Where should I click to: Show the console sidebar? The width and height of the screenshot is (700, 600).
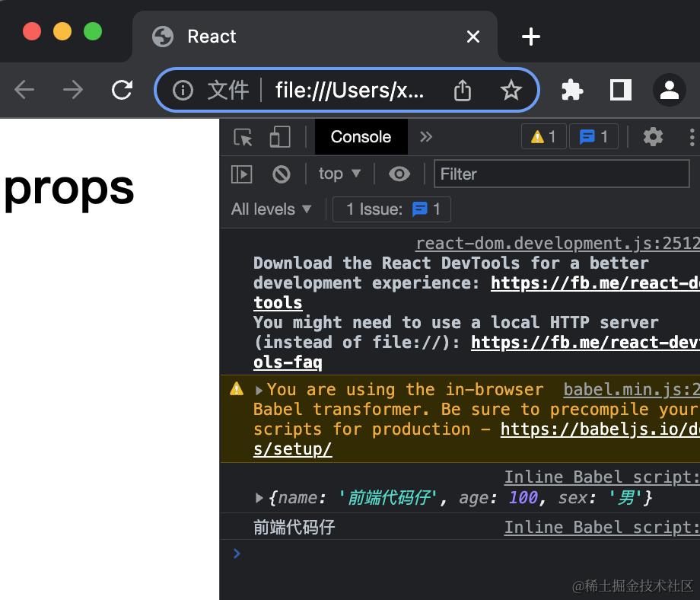241,174
